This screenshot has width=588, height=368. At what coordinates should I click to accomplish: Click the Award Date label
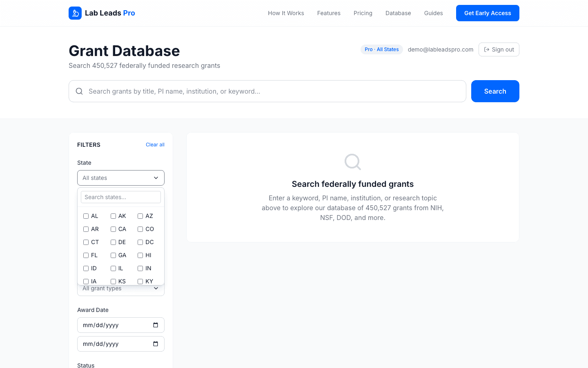click(93, 310)
